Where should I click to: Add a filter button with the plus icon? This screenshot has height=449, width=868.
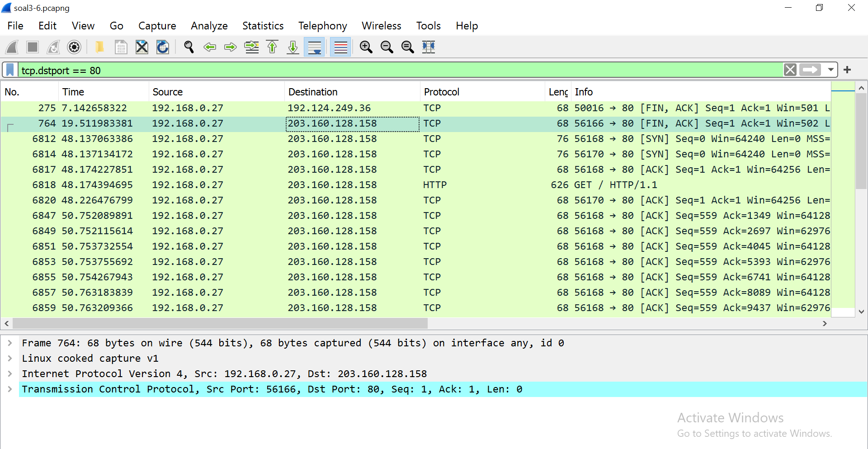click(x=847, y=70)
